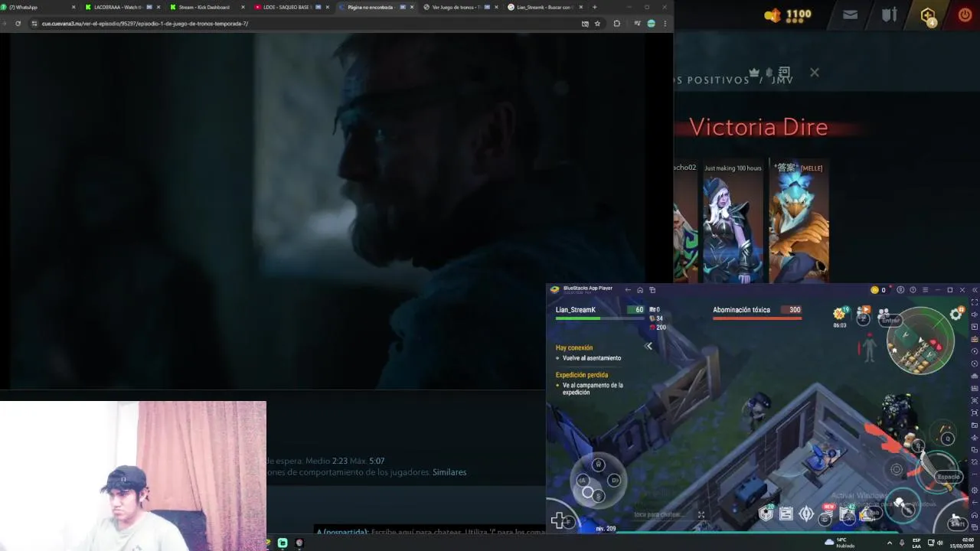Tap the Q weapon swap button
This screenshot has height=551, width=980.
click(x=947, y=438)
